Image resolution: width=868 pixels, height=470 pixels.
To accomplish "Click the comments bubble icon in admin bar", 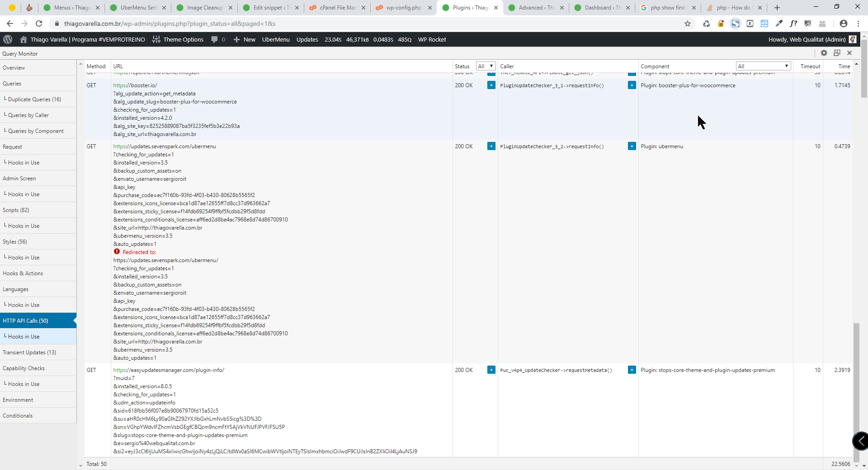I will point(215,39).
